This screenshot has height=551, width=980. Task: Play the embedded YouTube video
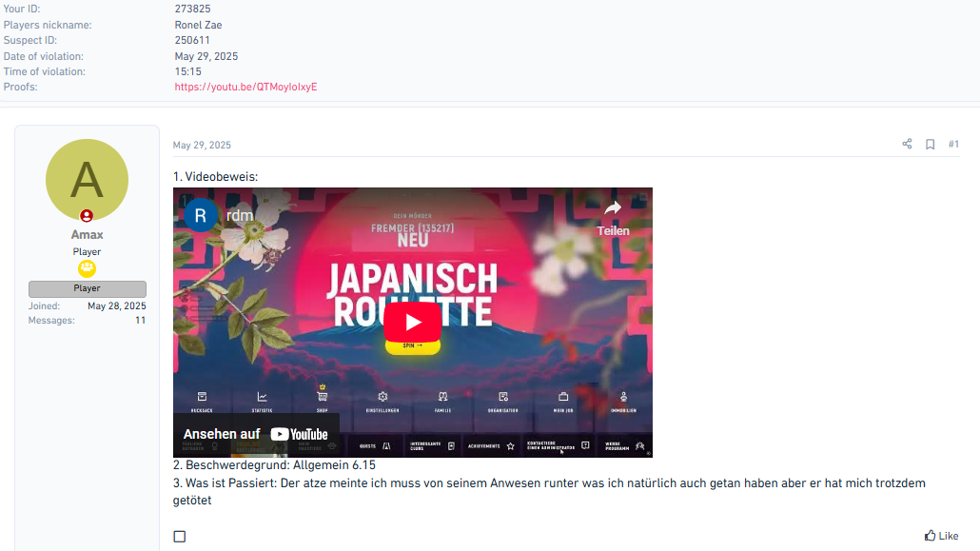(413, 322)
